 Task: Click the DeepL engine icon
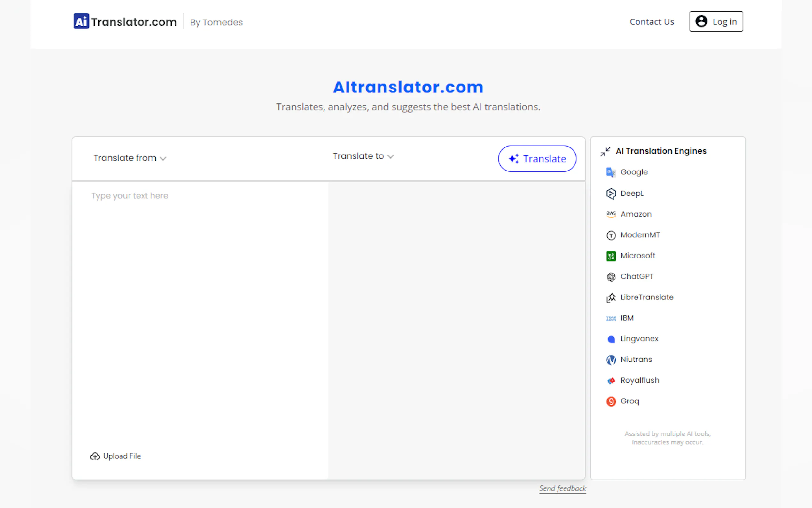click(x=611, y=194)
